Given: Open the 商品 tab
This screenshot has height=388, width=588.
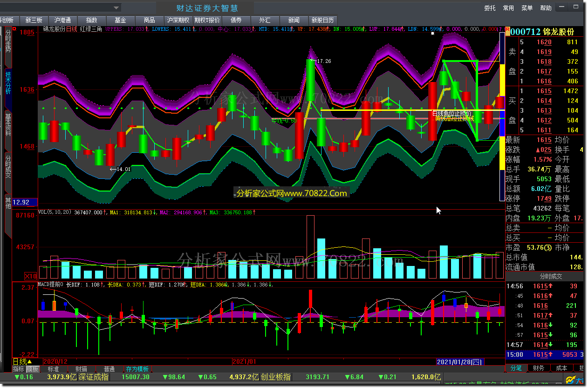Looking at the screenshot, I should [x=149, y=20].
